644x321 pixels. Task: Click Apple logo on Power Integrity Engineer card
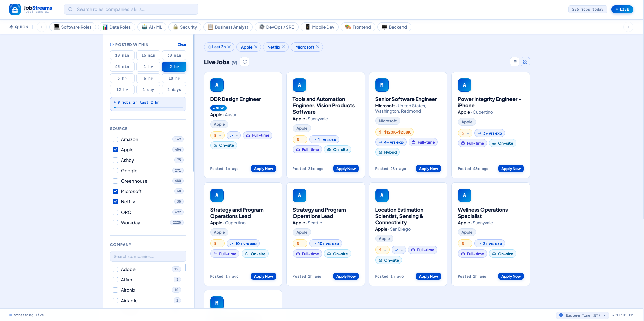click(x=465, y=85)
